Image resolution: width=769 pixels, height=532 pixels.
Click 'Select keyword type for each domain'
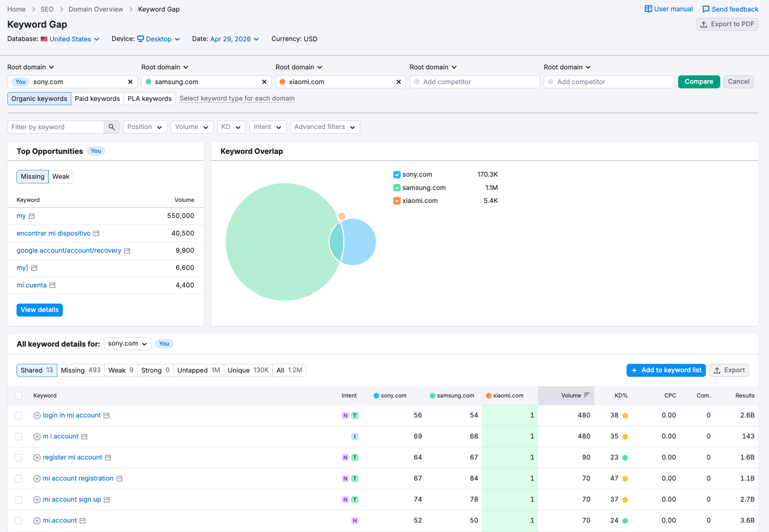(237, 98)
